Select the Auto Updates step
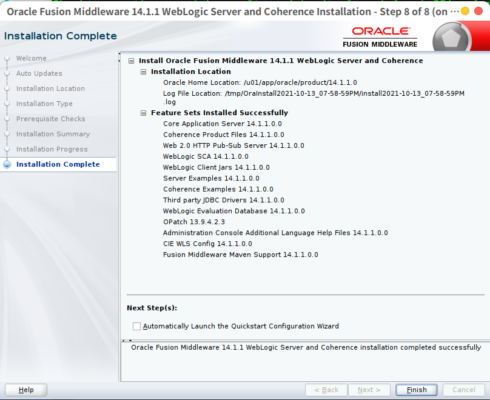The image size is (490, 400). [x=39, y=73]
